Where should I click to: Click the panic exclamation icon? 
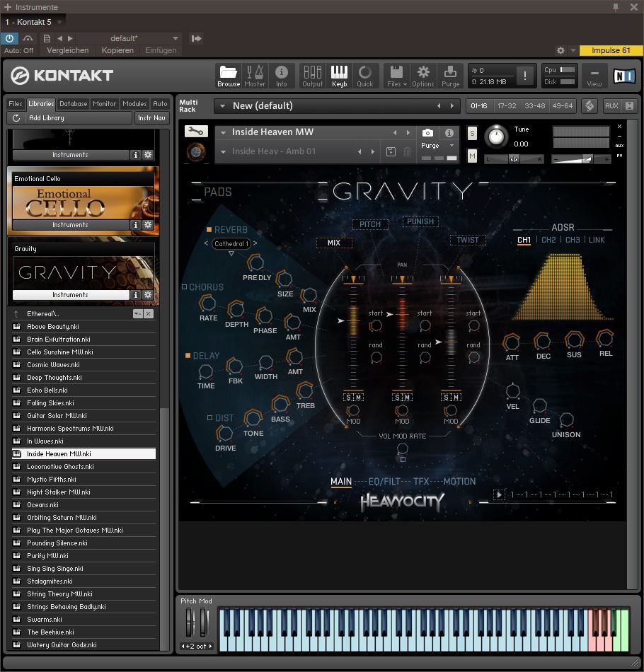(x=525, y=76)
